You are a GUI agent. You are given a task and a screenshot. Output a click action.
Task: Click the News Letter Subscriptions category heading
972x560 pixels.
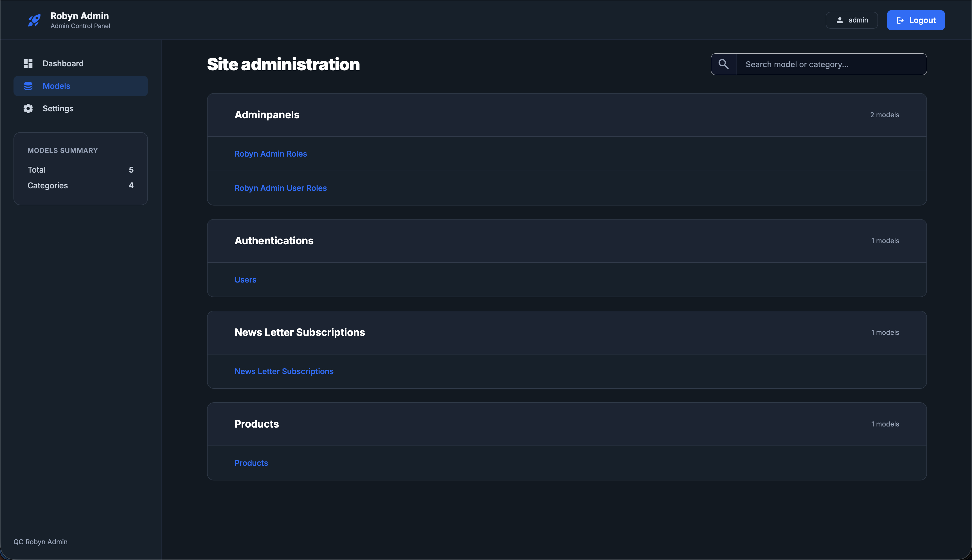(x=300, y=332)
